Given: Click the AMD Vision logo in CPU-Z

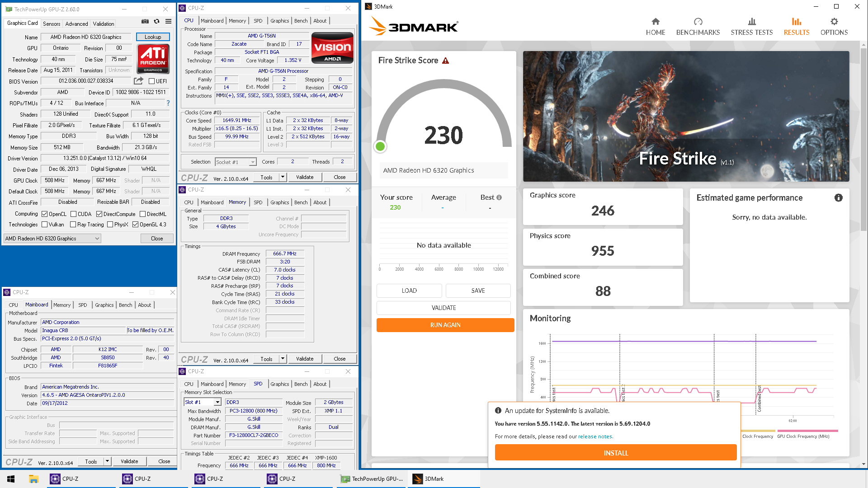Looking at the screenshot, I should (x=332, y=48).
